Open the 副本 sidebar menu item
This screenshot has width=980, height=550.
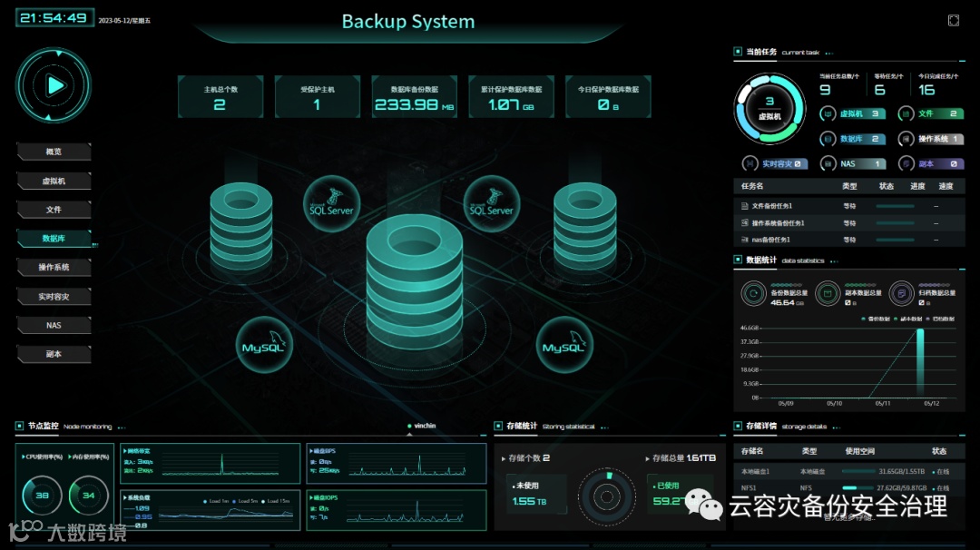pyautogui.click(x=54, y=354)
